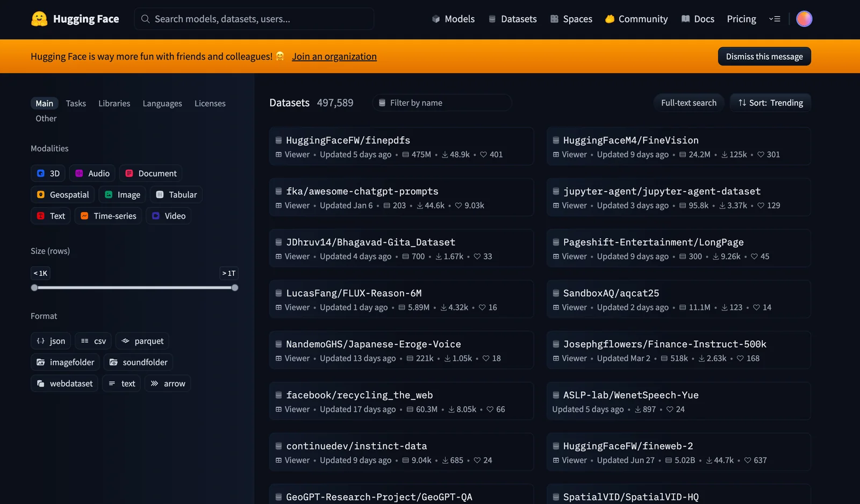This screenshot has height=504, width=860.
Task: Switch to the Licenses filter tab
Action: point(210,103)
